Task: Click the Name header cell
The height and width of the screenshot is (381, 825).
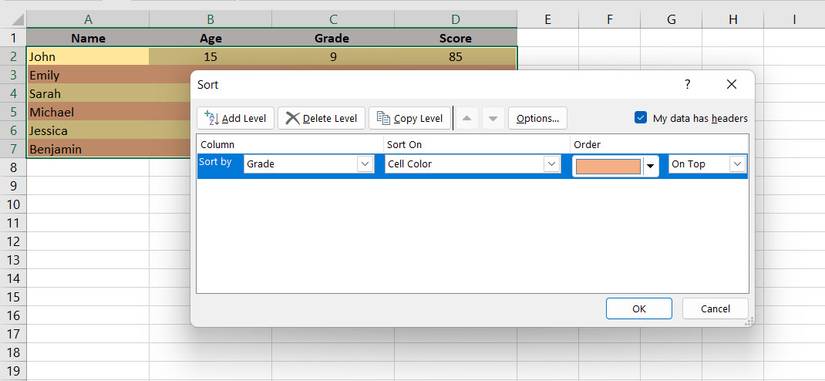Action: [88, 38]
